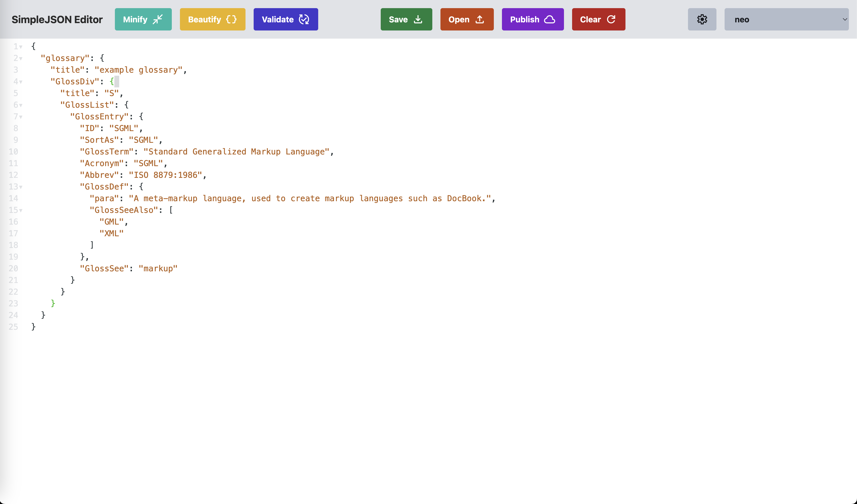Click the "SortAs" key

tap(99, 140)
